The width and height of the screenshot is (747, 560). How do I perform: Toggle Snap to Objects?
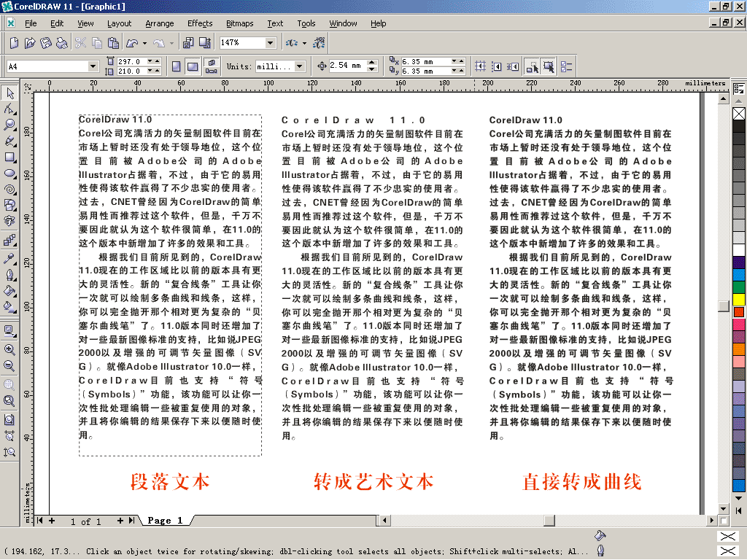pos(513,66)
